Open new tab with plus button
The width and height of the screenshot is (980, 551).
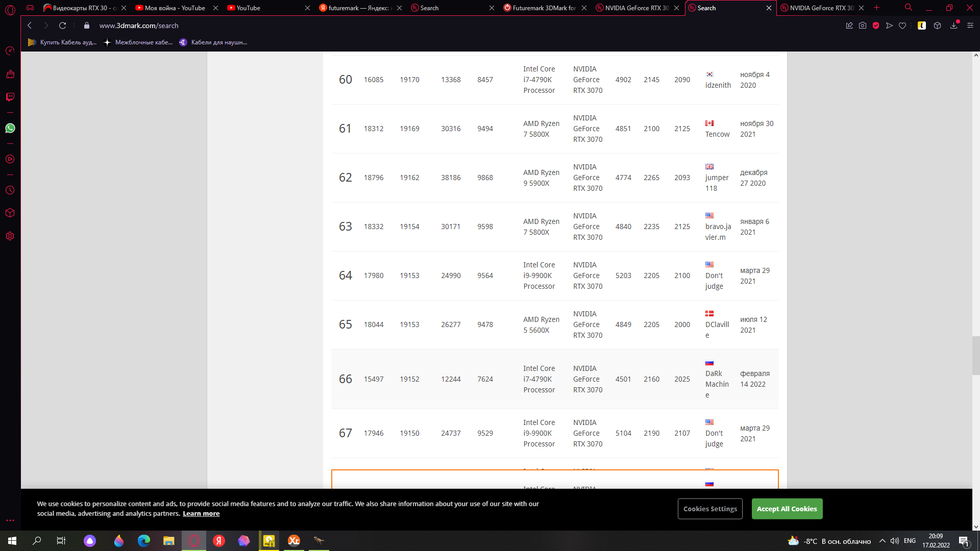tap(876, 8)
